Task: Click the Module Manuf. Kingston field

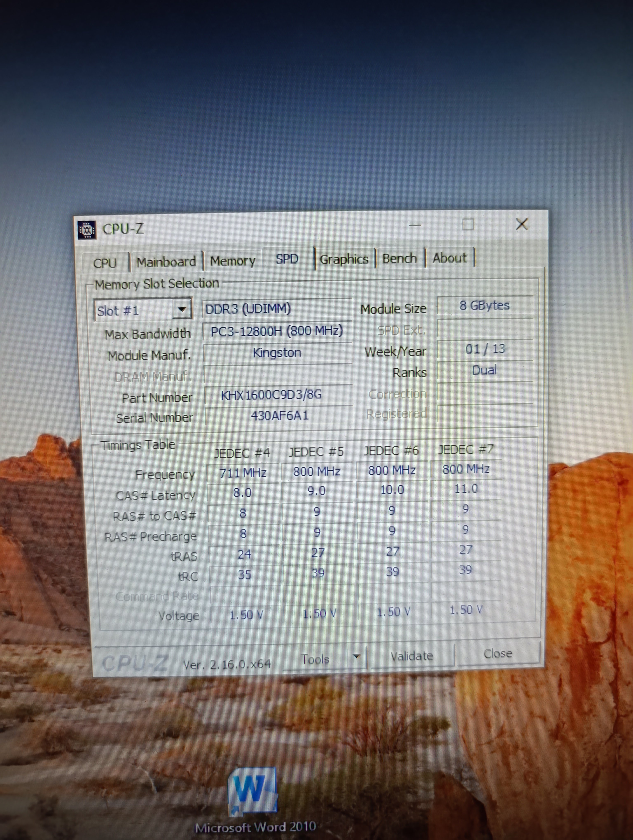Action: 277,353
